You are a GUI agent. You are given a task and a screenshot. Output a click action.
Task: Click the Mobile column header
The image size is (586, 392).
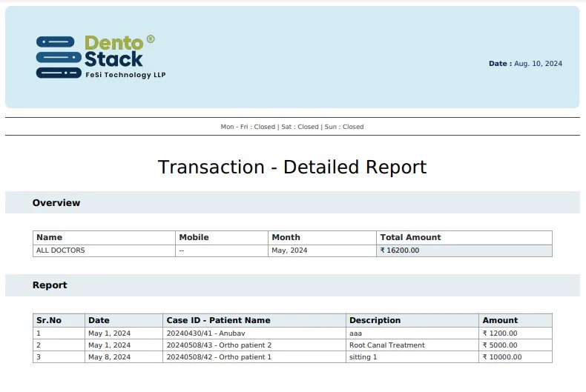(194, 237)
